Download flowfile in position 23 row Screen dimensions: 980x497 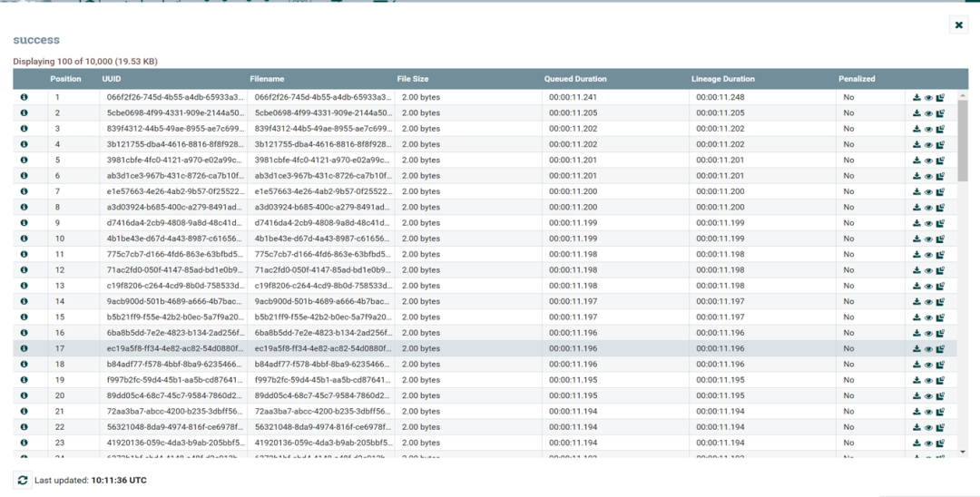[x=916, y=443]
